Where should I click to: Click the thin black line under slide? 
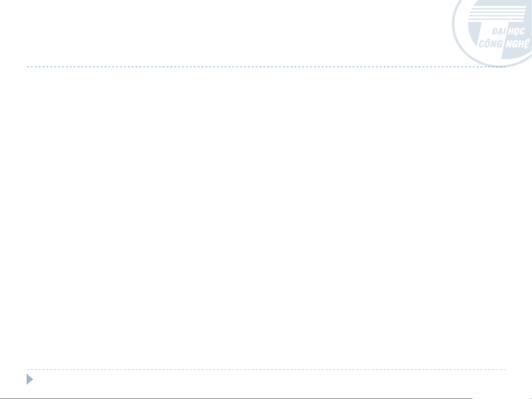[236, 398]
